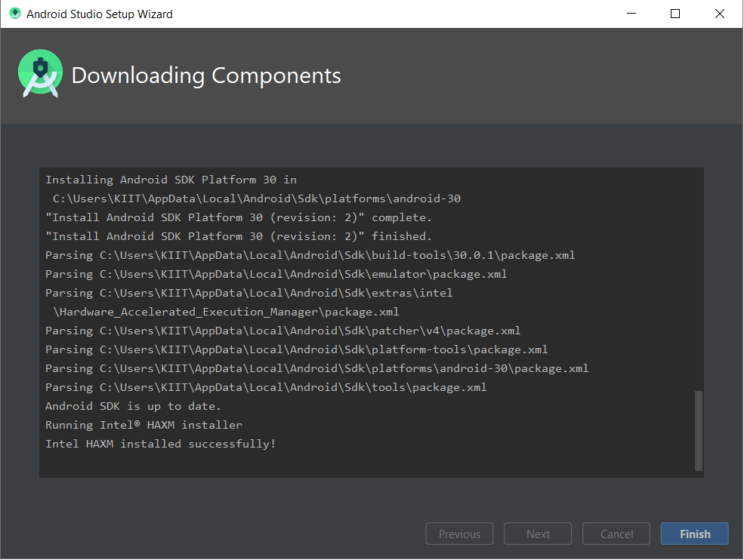The image size is (744, 560).
Task: Click the small Android Studio title bar icon
Action: [14, 14]
